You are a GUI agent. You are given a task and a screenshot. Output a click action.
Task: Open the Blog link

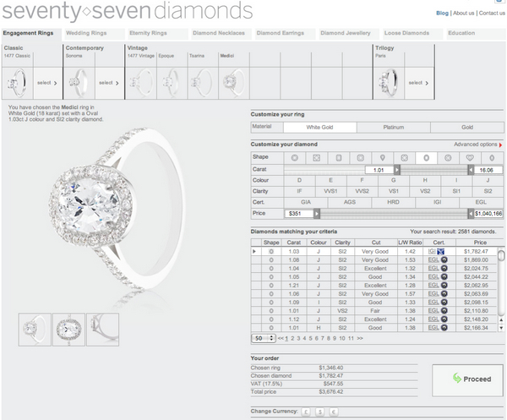442,13
